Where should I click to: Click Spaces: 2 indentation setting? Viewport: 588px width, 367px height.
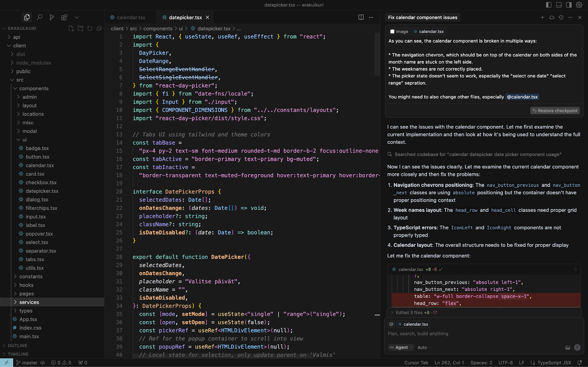[x=481, y=363]
